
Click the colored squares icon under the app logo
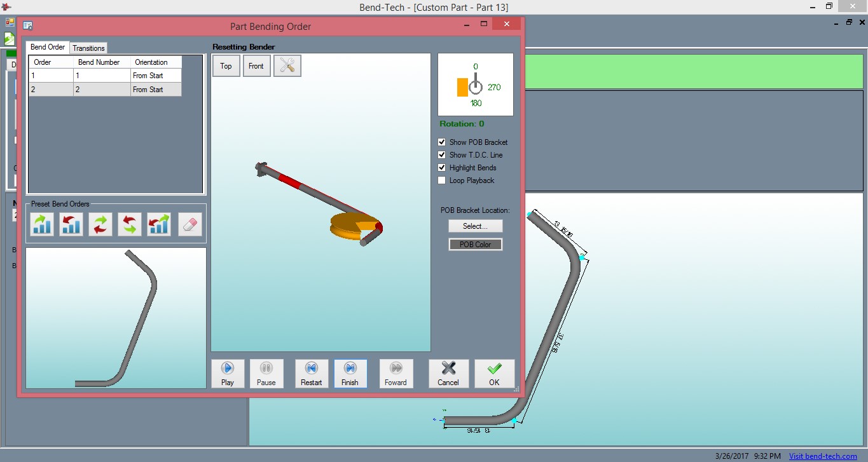[x=10, y=22]
